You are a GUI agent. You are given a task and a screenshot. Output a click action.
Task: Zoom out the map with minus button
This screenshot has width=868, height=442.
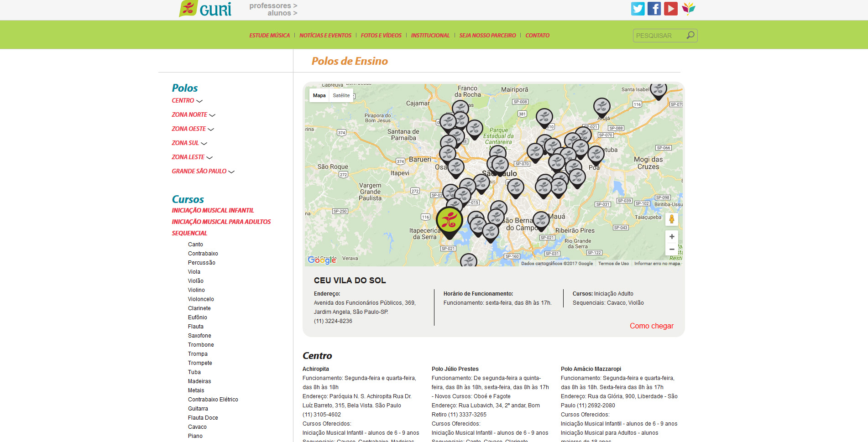point(671,249)
